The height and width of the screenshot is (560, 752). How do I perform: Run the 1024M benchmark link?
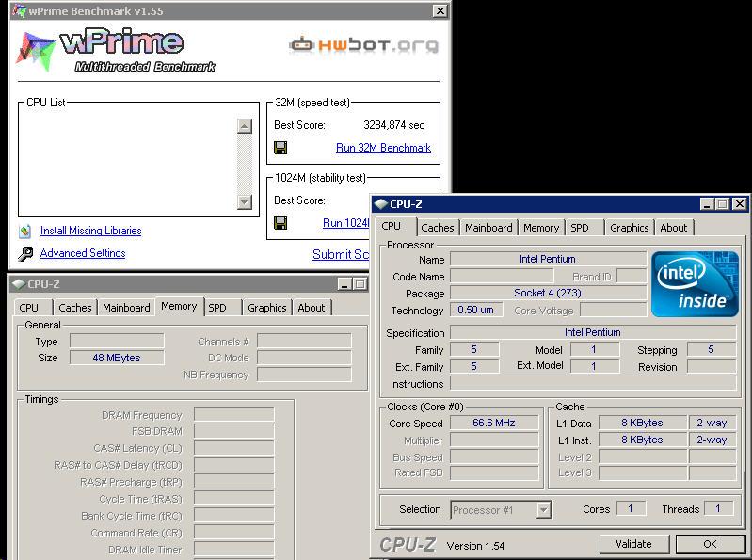coord(345,223)
